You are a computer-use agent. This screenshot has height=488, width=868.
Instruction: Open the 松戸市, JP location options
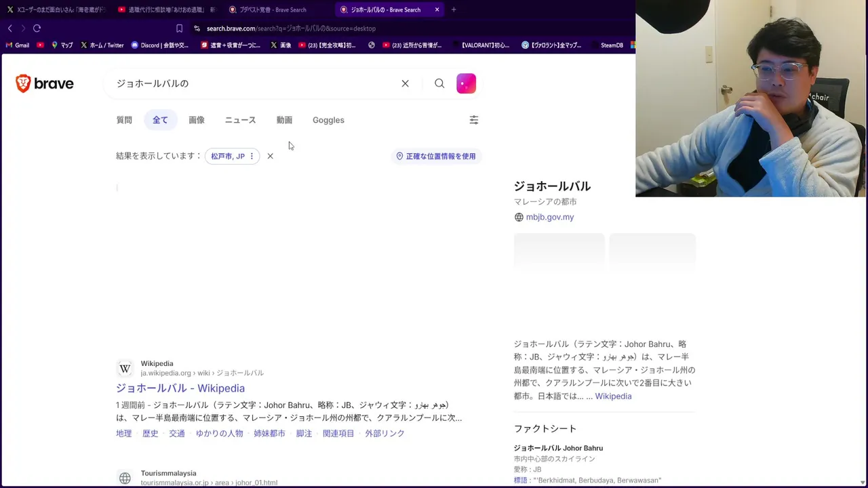[233, 156]
